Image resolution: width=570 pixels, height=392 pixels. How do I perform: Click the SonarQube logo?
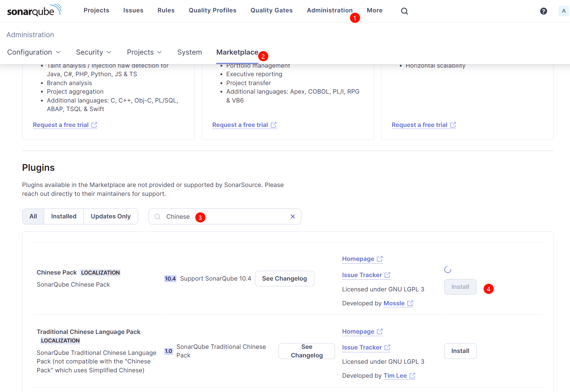coord(34,10)
